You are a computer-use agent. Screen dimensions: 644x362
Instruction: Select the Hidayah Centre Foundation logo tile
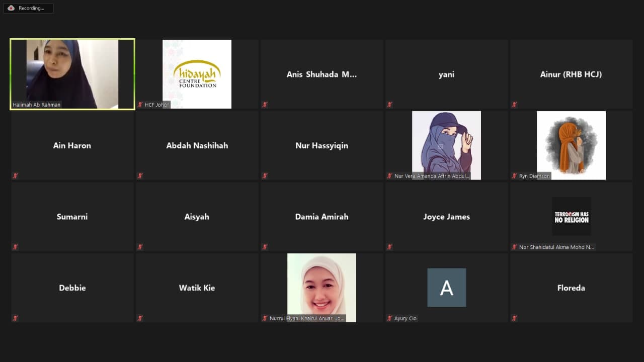click(x=197, y=74)
